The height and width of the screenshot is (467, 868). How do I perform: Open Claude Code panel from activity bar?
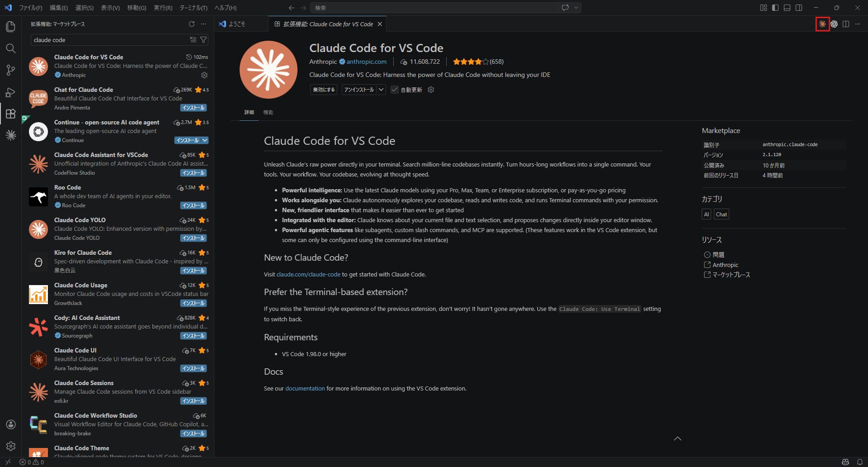point(10,135)
